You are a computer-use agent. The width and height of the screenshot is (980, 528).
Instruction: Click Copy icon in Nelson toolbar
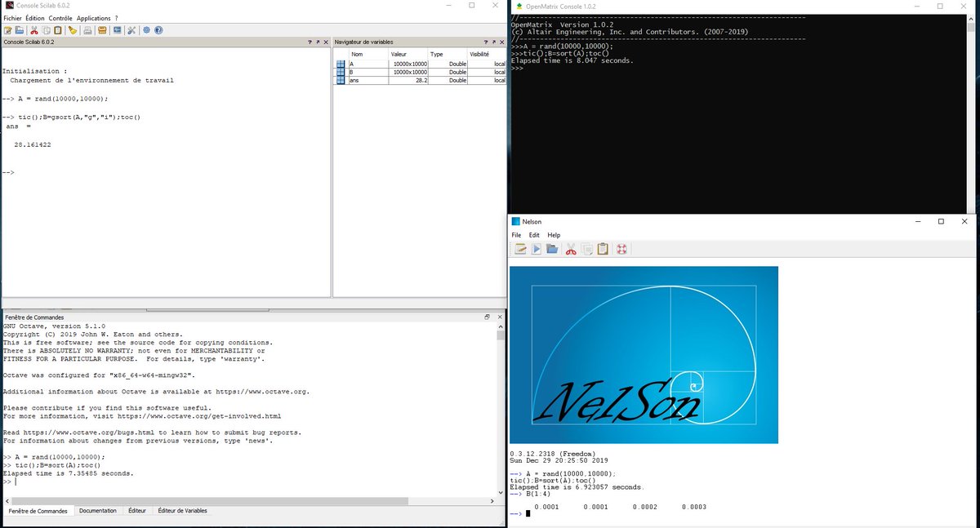(586, 249)
